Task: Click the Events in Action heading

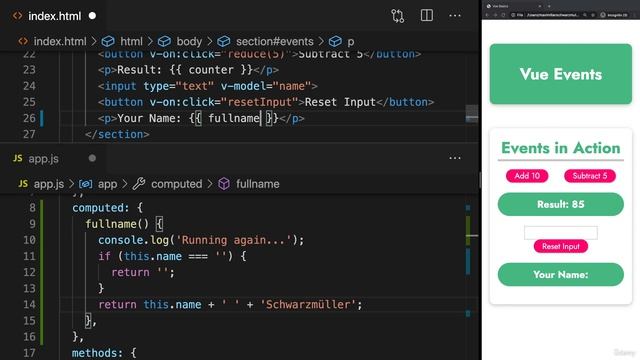Action: coord(561,148)
